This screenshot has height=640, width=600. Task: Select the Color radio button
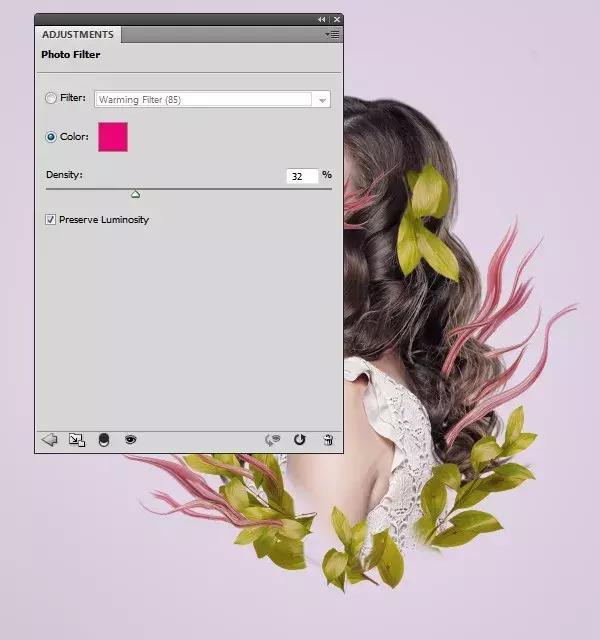click(51, 137)
